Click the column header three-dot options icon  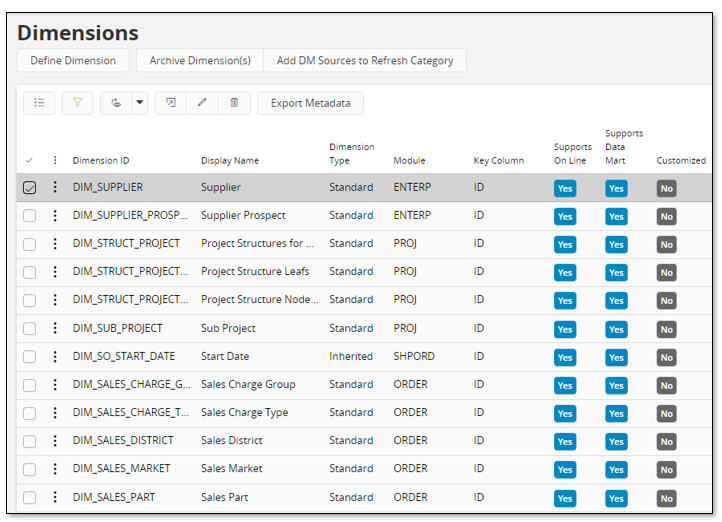[55, 160]
